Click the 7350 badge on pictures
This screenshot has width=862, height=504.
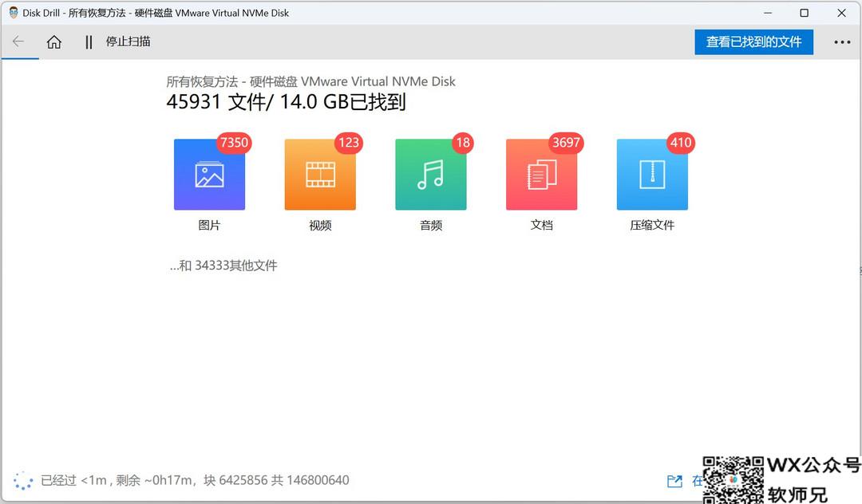pos(234,143)
